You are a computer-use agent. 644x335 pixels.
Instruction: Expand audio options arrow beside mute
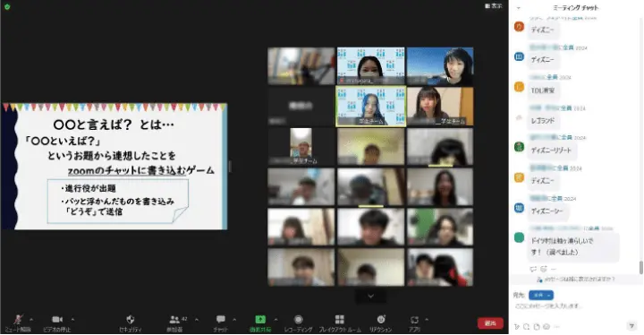pos(31,320)
